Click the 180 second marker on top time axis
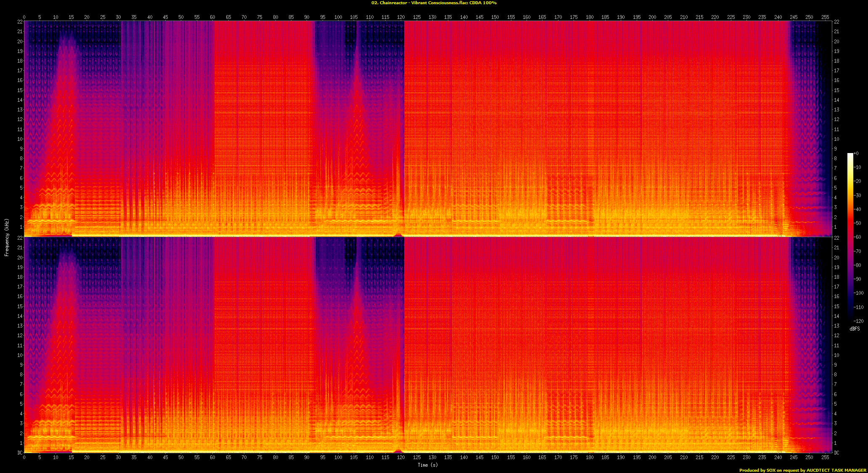This screenshot has height=473, width=868. tap(590, 17)
